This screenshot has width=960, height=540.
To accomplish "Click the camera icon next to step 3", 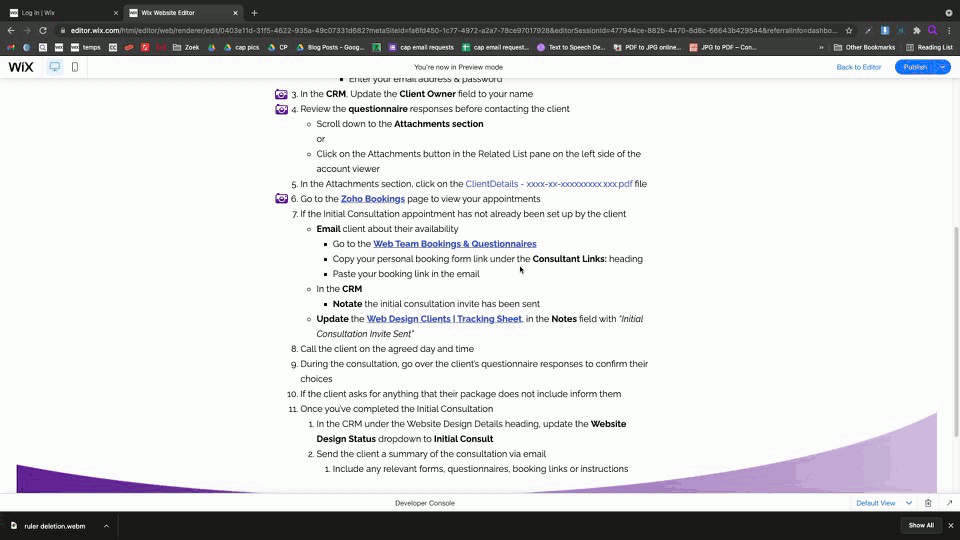I will (281, 94).
